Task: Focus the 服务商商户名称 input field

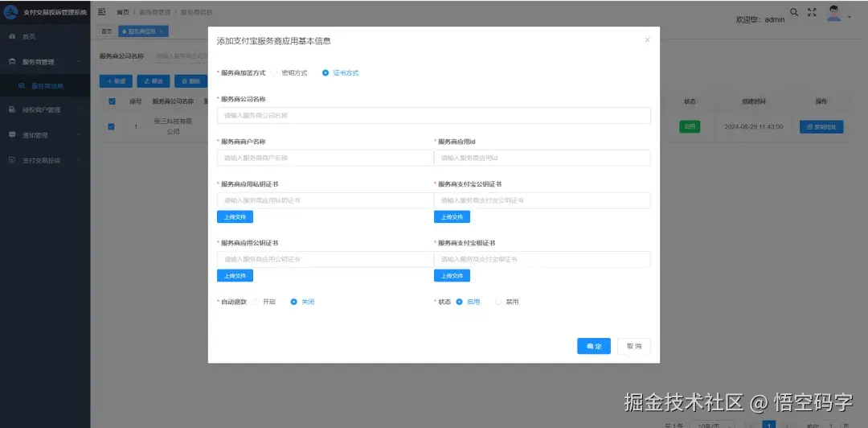Action: (325, 158)
